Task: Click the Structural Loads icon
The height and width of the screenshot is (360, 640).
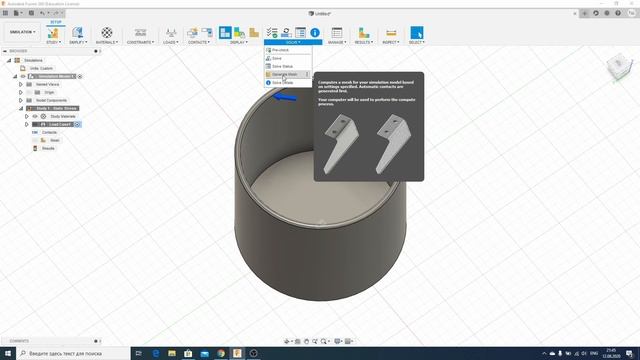Action: pyautogui.click(x=171, y=32)
